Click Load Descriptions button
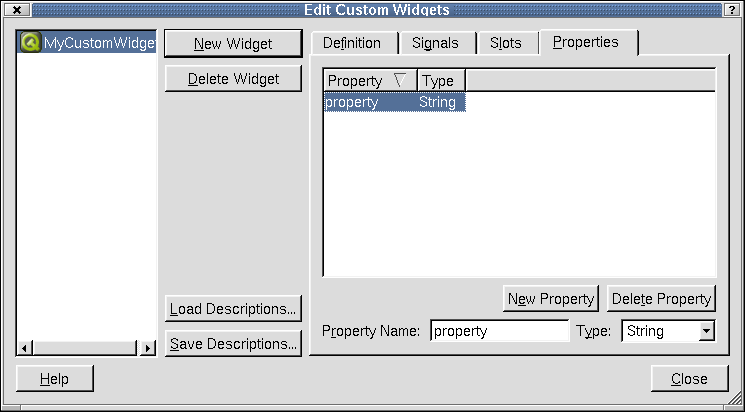745x412 pixels. pos(233,309)
